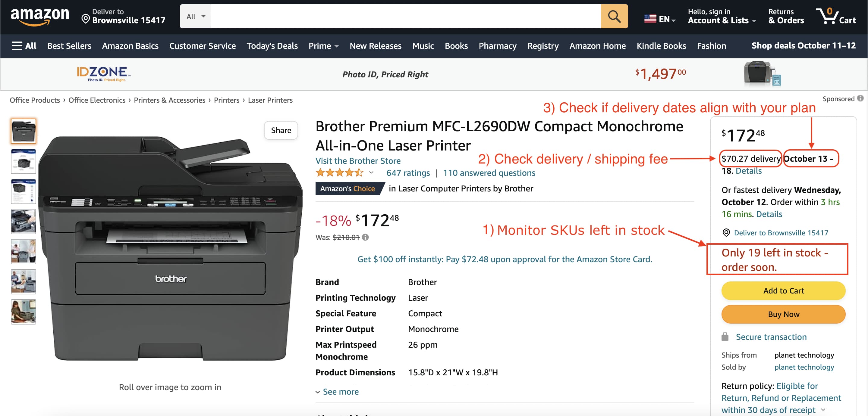This screenshot has height=416, width=868.
Task: Select the Best Sellers menu item
Action: pyautogui.click(x=69, y=46)
